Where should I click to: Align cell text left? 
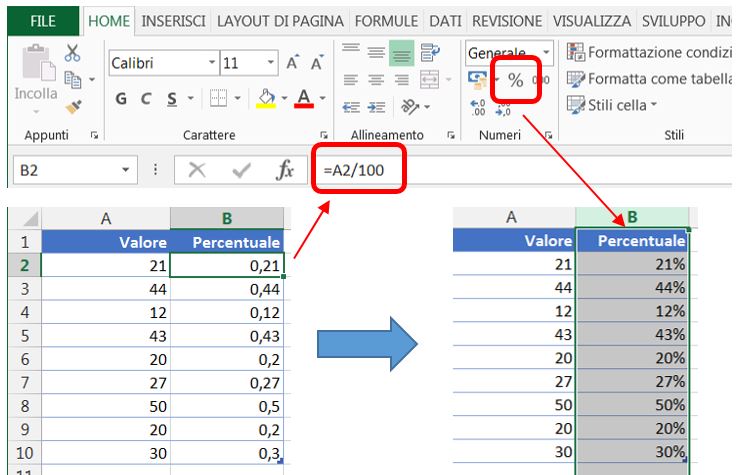351,80
